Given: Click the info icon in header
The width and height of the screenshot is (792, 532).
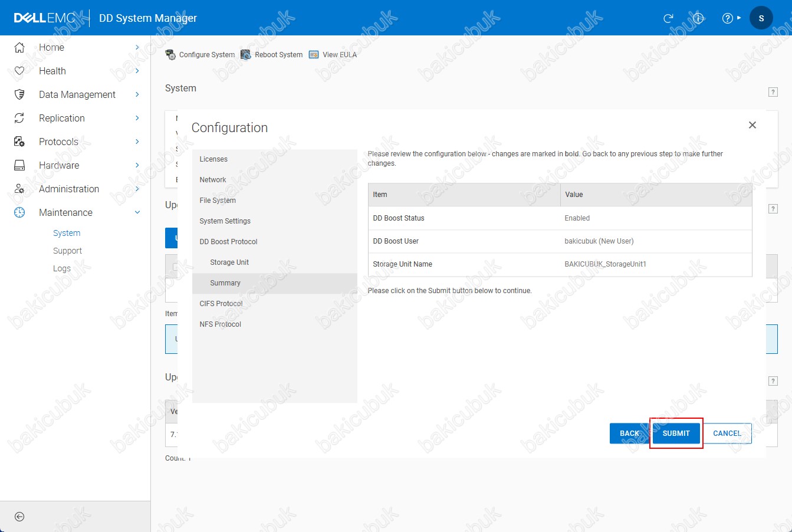Looking at the screenshot, I should [698, 18].
